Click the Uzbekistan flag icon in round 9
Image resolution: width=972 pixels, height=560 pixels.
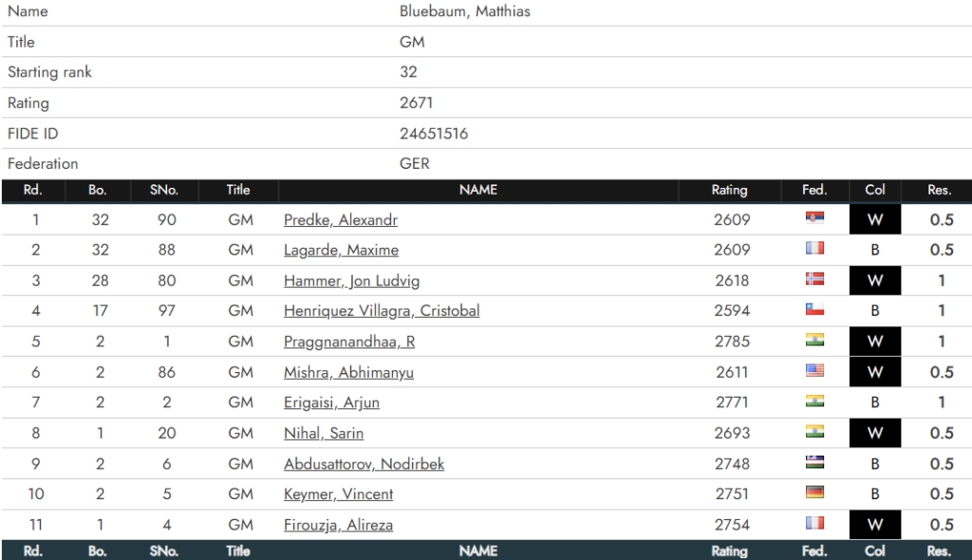click(x=813, y=463)
